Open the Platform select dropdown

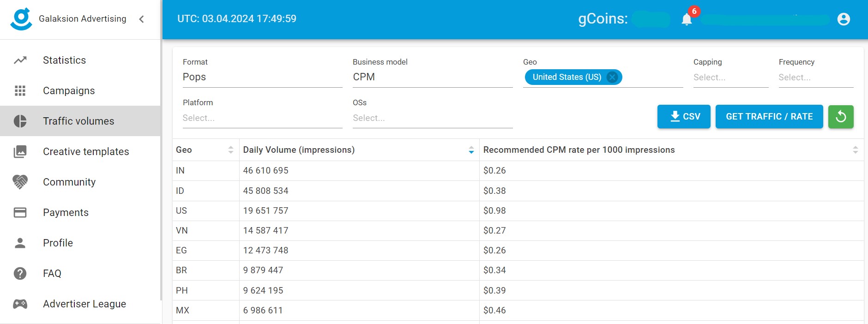point(262,118)
